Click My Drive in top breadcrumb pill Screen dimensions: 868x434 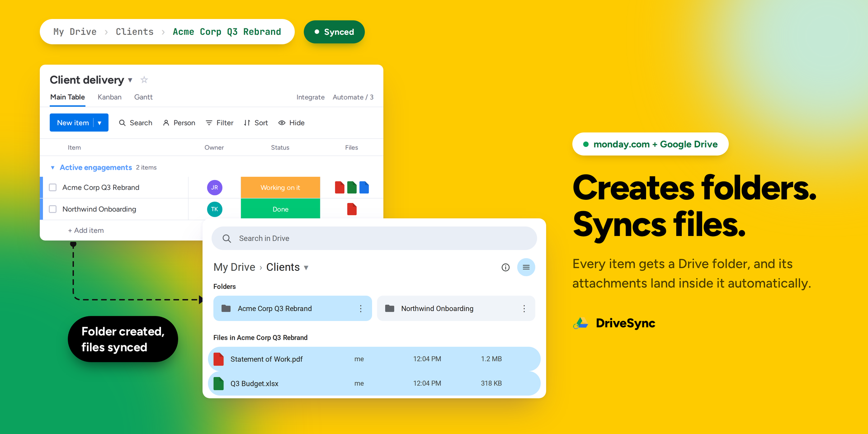(75, 32)
